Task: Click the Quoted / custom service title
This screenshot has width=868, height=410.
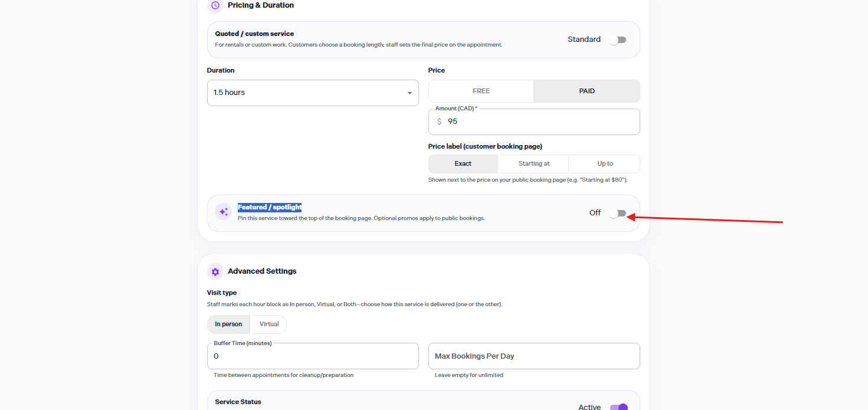Action: (x=254, y=34)
